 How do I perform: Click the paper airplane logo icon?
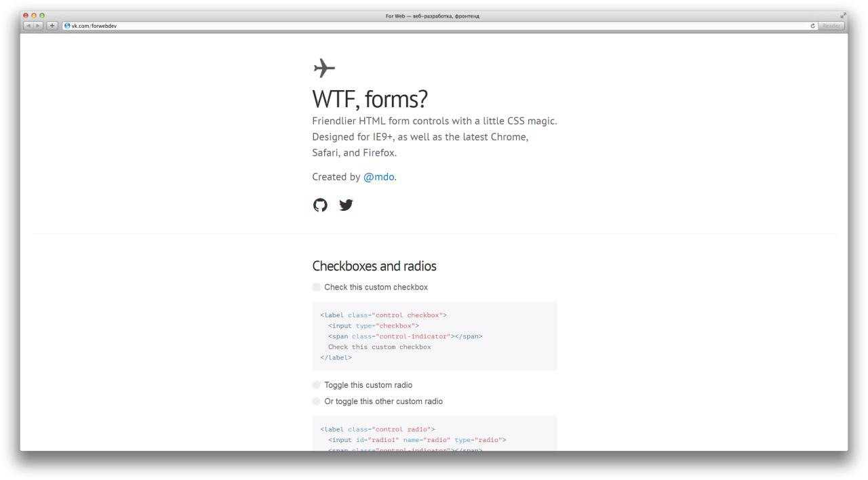(324, 68)
